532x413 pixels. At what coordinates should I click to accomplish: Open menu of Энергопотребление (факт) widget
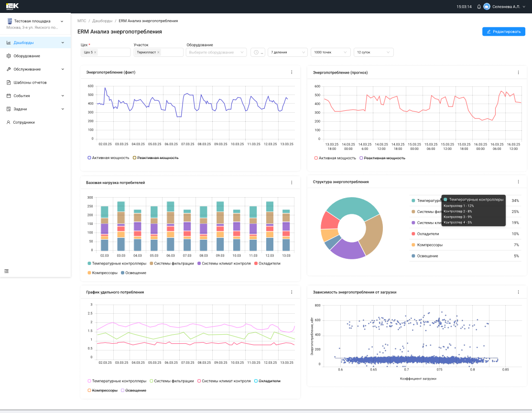coord(292,72)
